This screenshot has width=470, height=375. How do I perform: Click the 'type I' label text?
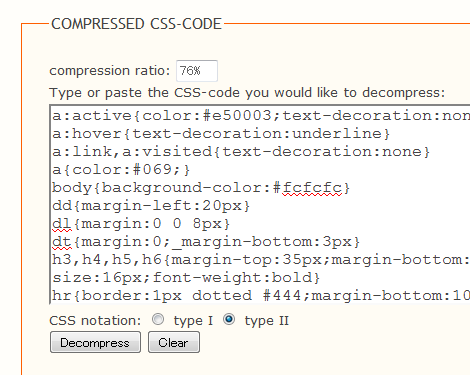[x=193, y=321]
